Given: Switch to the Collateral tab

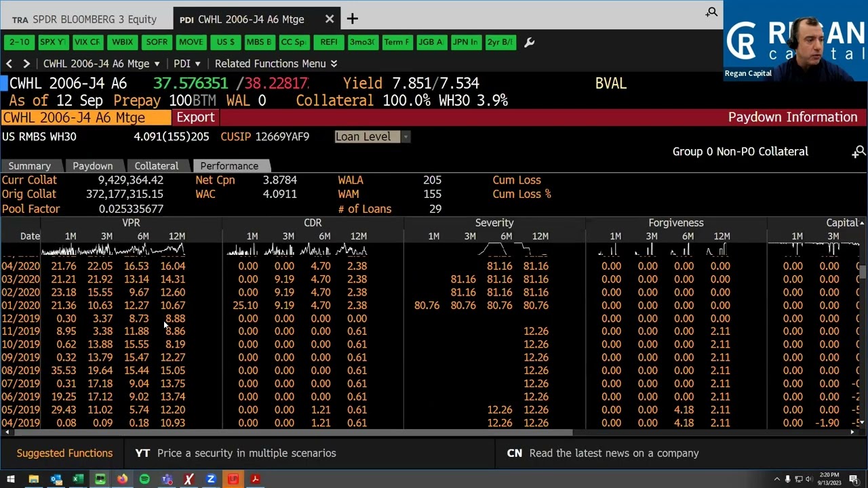Looking at the screenshot, I should coord(157,166).
